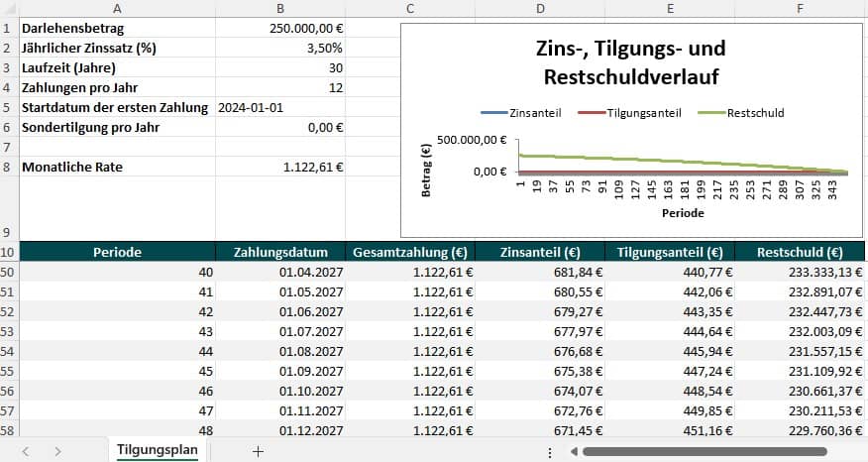Viewport: 868px width, 462px height.
Task: Go to previous sheet with left arrow
Action: coord(26,451)
